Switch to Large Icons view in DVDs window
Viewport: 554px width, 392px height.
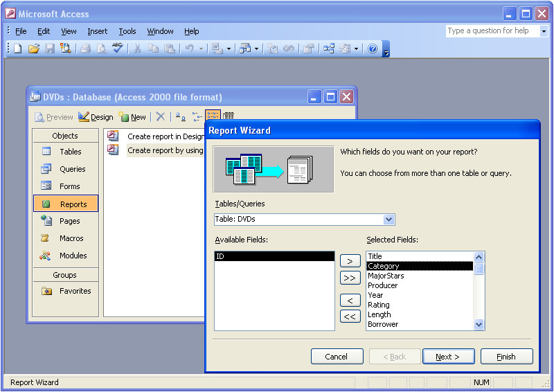[181, 116]
